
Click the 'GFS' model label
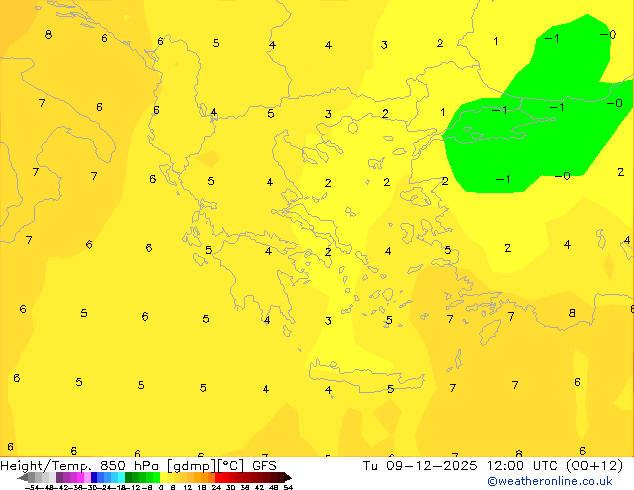[264, 466]
